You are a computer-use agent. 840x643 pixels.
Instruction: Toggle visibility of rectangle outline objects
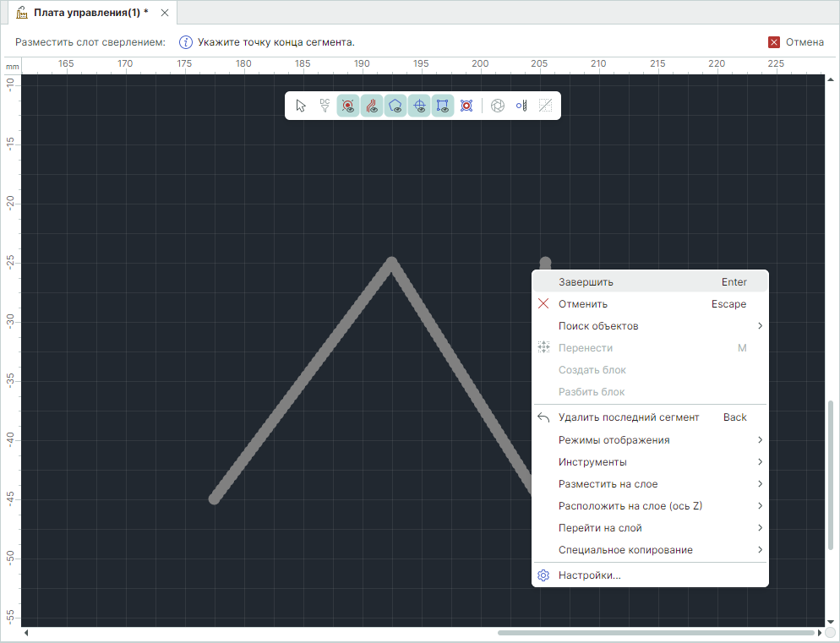coord(443,106)
